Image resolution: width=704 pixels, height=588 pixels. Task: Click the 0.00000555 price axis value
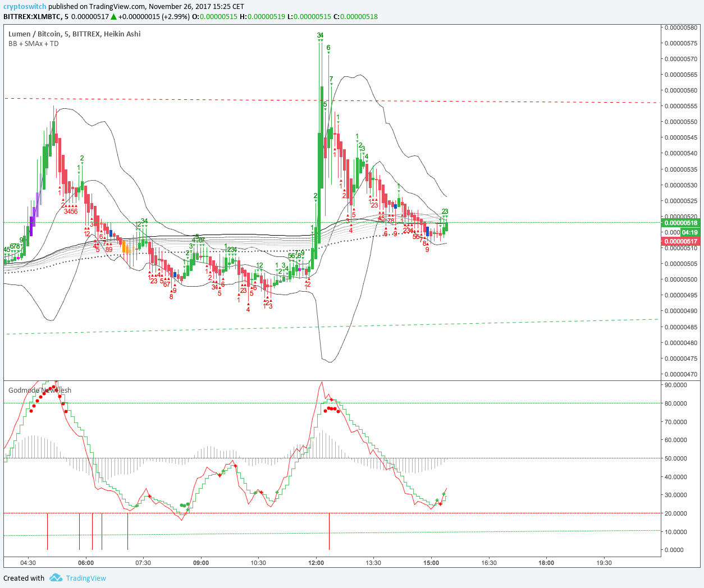tap(681, 106)
